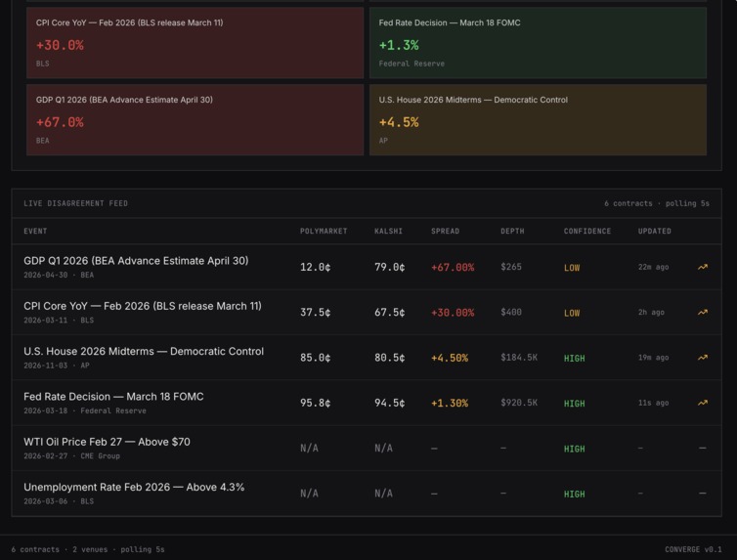Click the +30.00% spread value
The image size is (737, 560).
453,313
